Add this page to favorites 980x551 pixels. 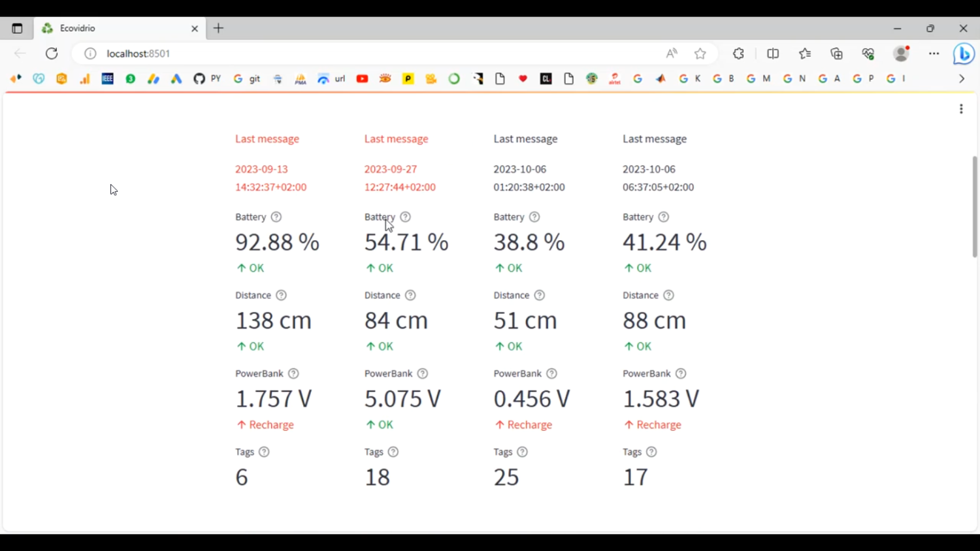[x=700, y=54]
